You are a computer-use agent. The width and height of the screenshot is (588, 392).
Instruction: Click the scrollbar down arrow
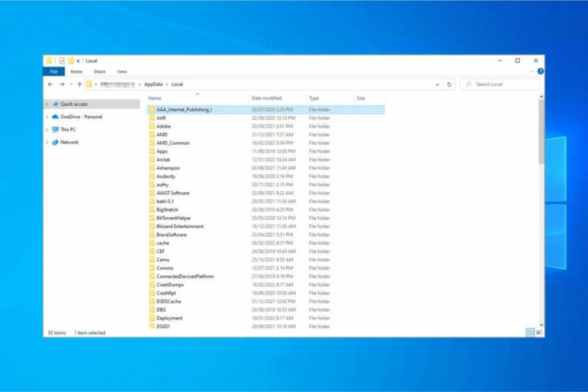point(541,325)
